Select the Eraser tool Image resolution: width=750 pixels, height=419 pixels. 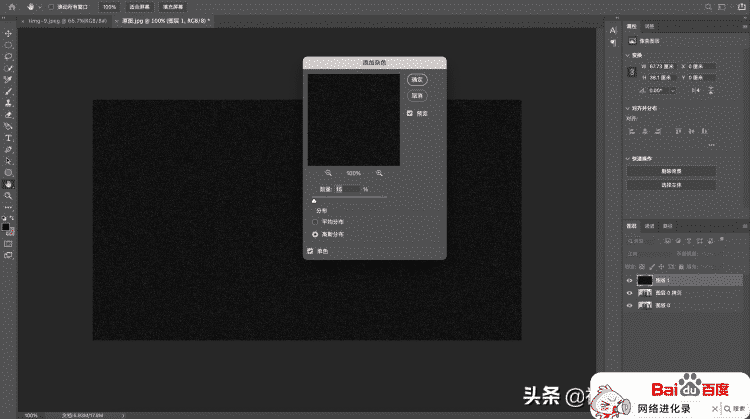click(x=8, y=115)
